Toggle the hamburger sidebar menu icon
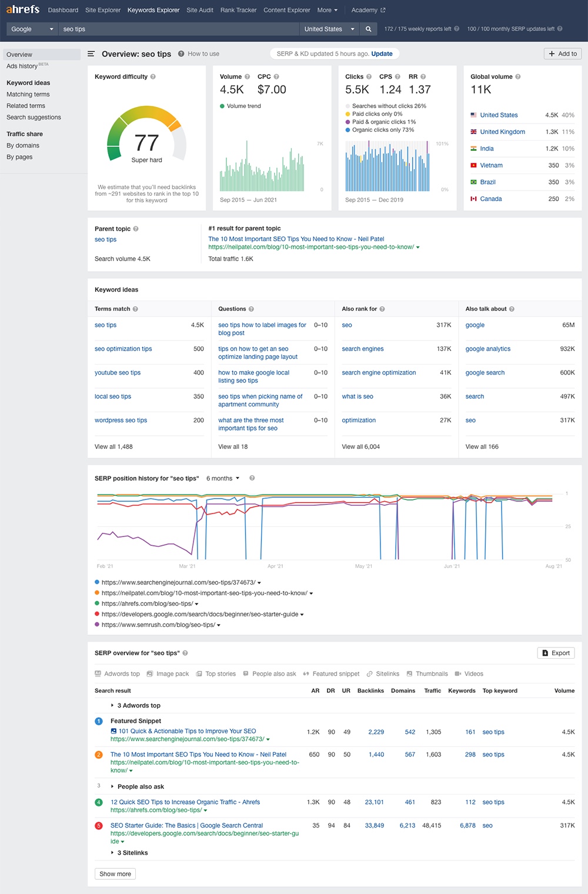This screenshot has width=588, height=894. click(91, 54)
